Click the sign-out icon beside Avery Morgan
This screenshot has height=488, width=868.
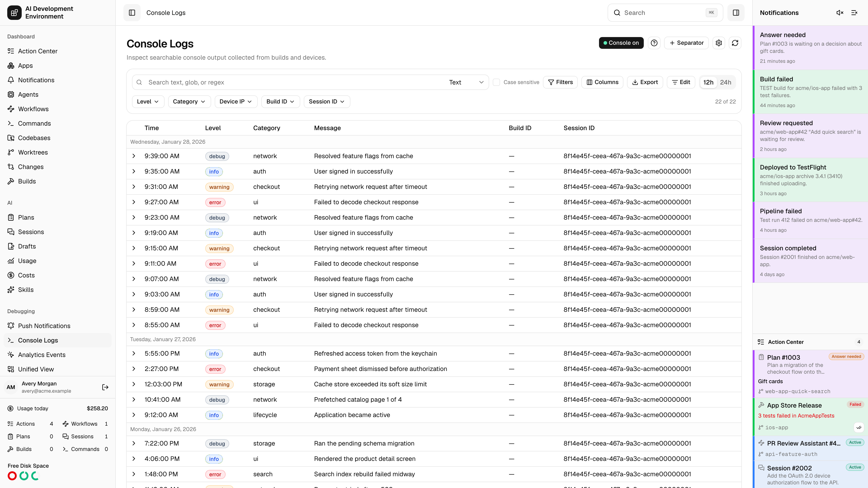105,387
